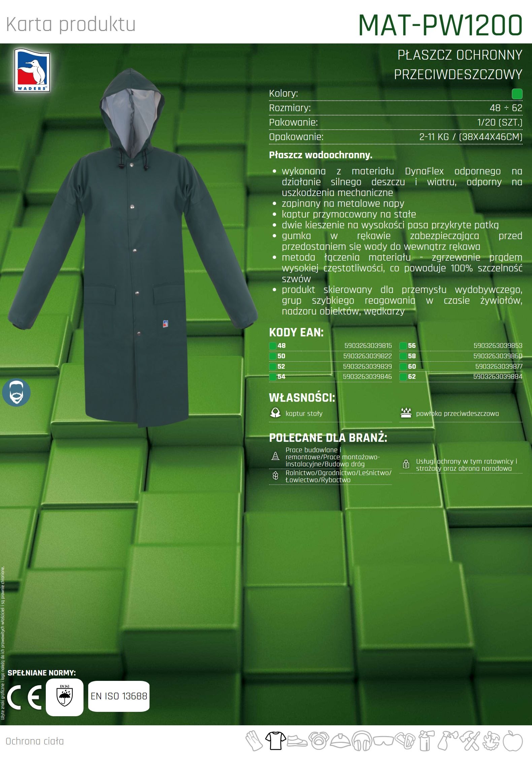Image resolution: width=532 pixels, height=761 pixels.
Task: Click the carabiner fall protection icon
Action: (x=405, y=741)
